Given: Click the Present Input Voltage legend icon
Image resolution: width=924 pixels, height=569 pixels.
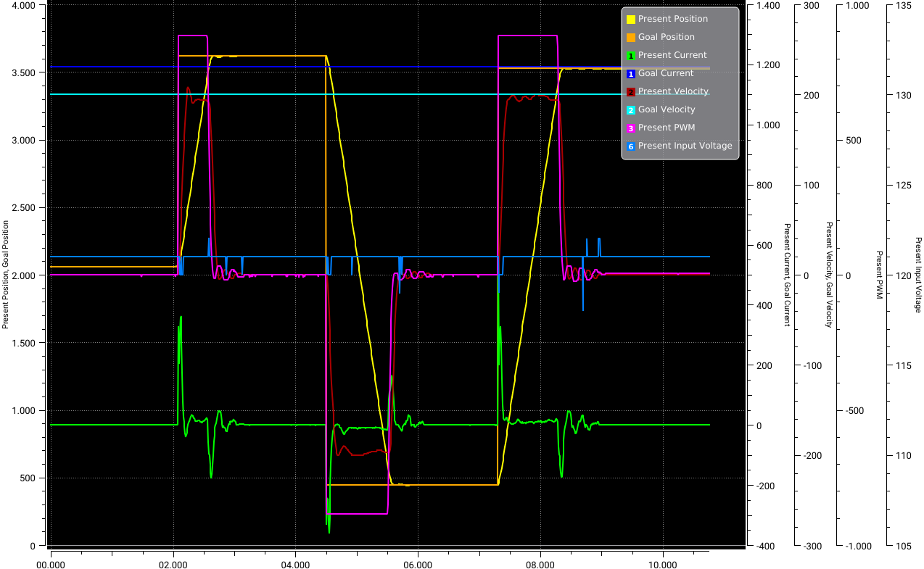Looking at the screenshot, I should click(x=631, y=146).
